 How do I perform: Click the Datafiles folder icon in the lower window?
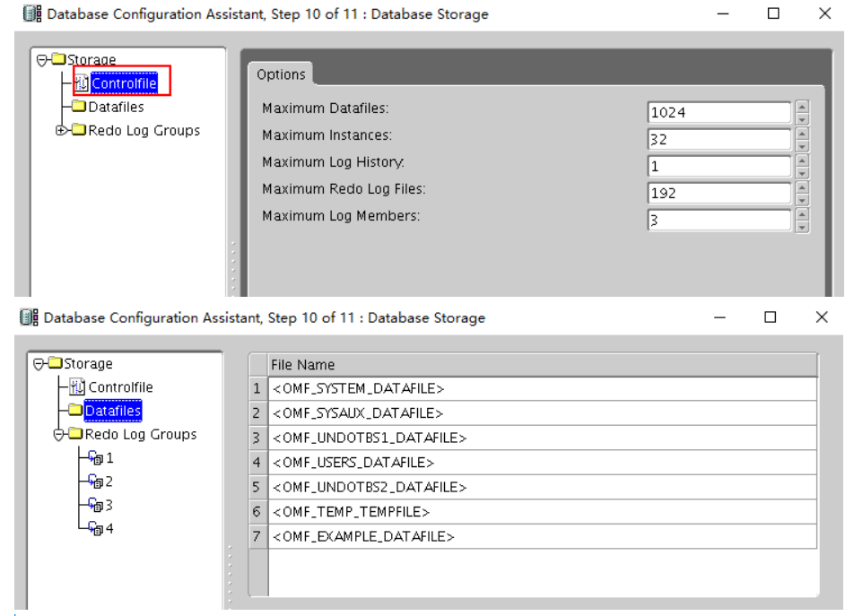[x=75, y=410]
